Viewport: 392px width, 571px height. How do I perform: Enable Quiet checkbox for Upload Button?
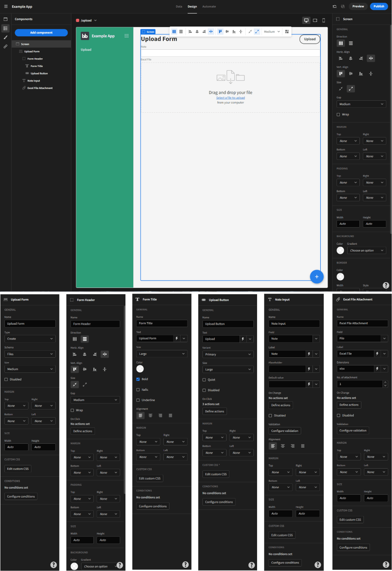click(x=204, y=380)
